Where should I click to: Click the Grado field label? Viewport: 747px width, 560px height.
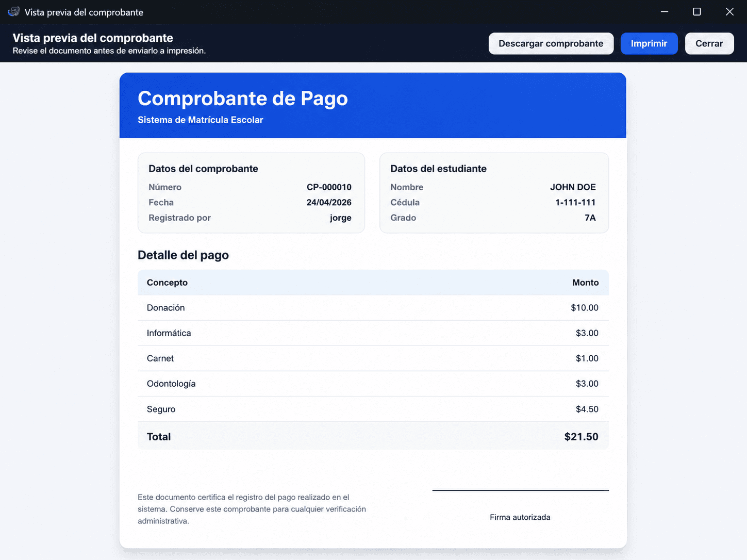tap(403, 218)
